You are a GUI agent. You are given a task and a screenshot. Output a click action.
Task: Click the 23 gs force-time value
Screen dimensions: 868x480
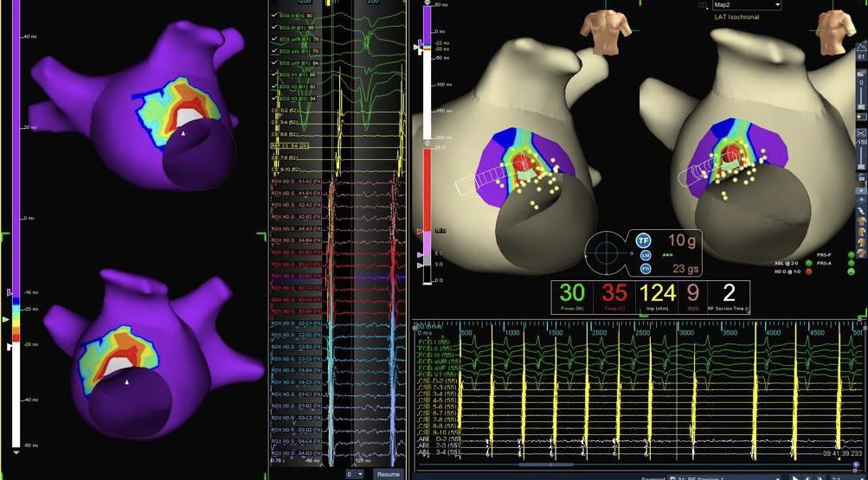[x=685, y=269]
